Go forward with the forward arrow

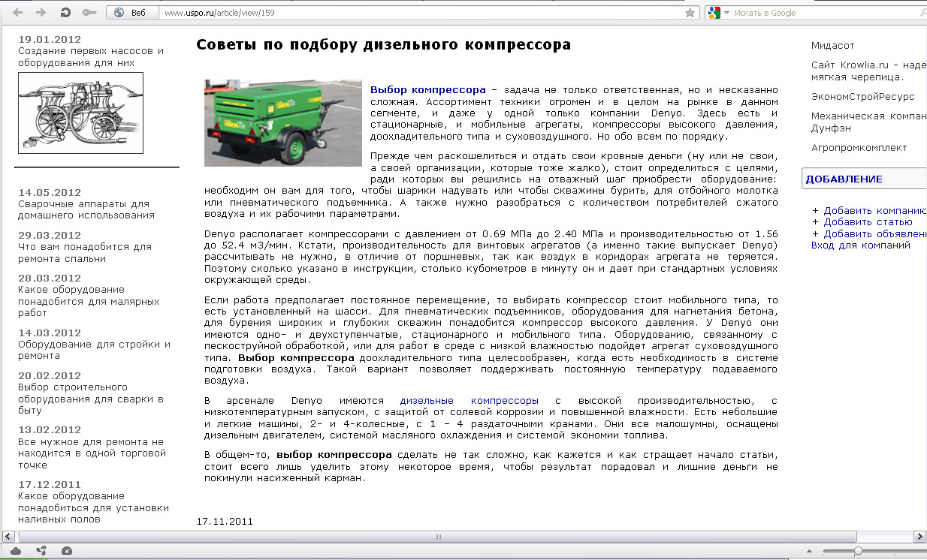click(41, 13)
